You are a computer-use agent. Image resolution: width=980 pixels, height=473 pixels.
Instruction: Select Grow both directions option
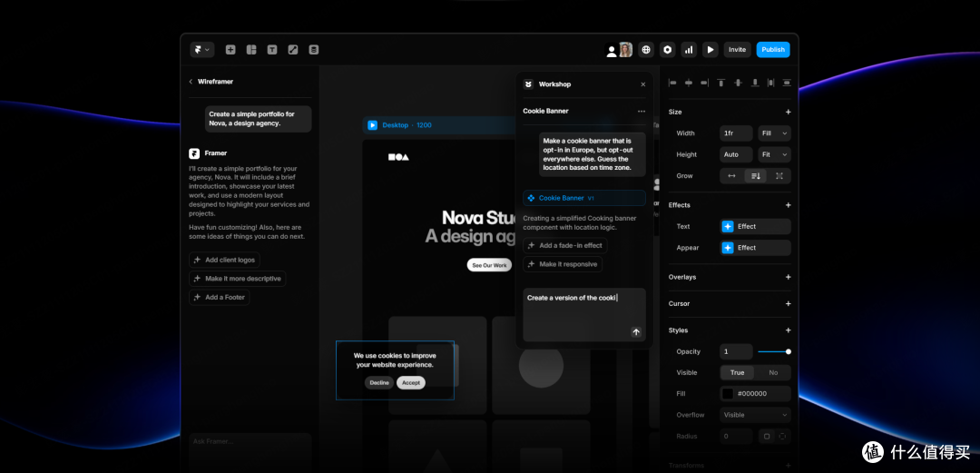coord(779,176)
